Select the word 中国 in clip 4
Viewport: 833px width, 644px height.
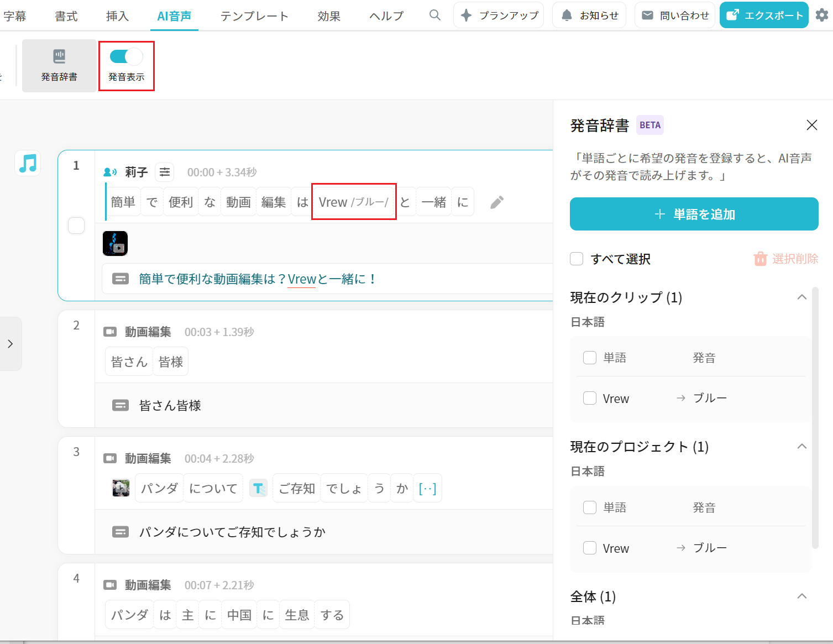coord(239,615)
